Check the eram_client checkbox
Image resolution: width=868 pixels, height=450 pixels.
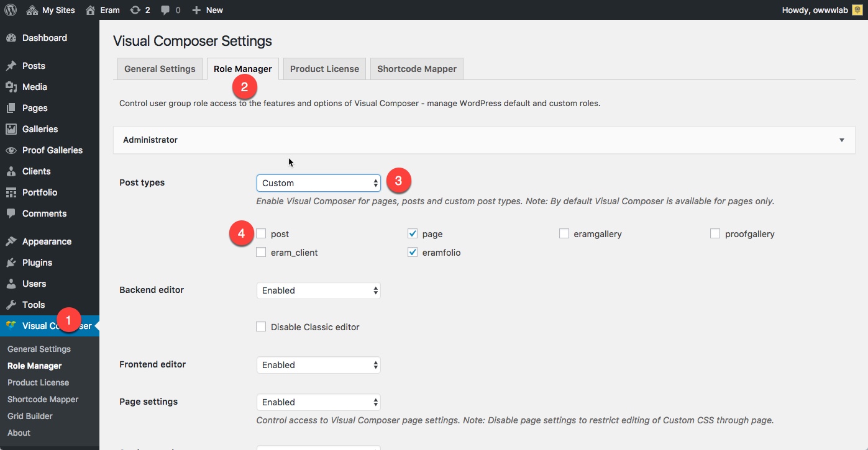261,252
